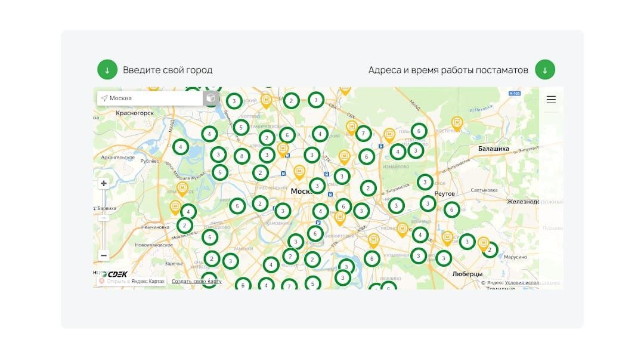The height and width of the screenshot is (358, 644).
Task: Select cluster 2 beside the Немчиновка label
Action: point(185,225)
